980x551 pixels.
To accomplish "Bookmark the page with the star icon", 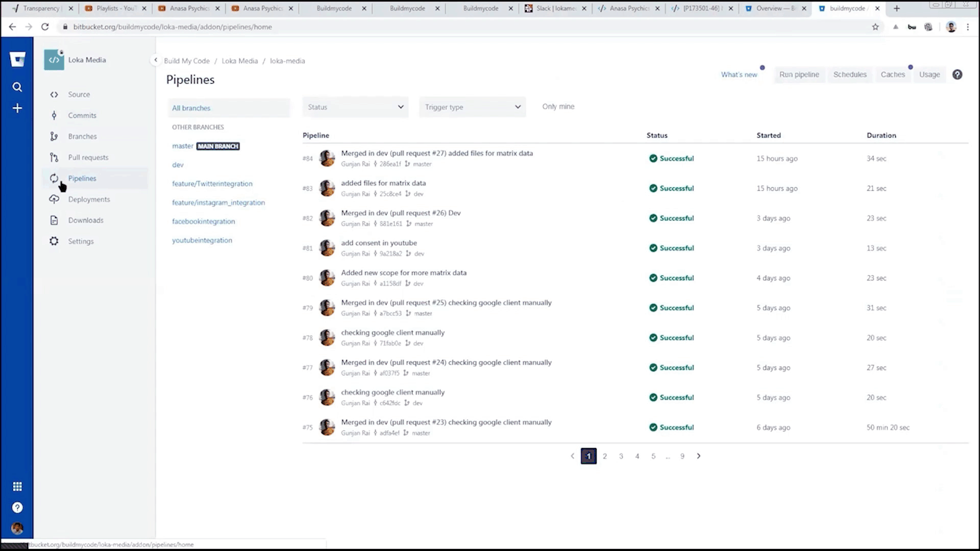I will pyautogui.click(x=875, y=27).
